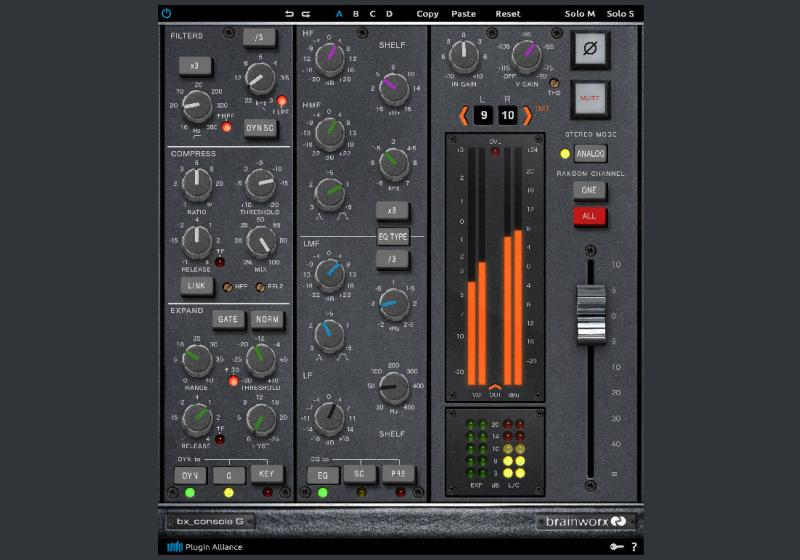Viewport: 800px width, 560px height.
Task: Toggle the compressor LINK button
Action: (196, 286)
